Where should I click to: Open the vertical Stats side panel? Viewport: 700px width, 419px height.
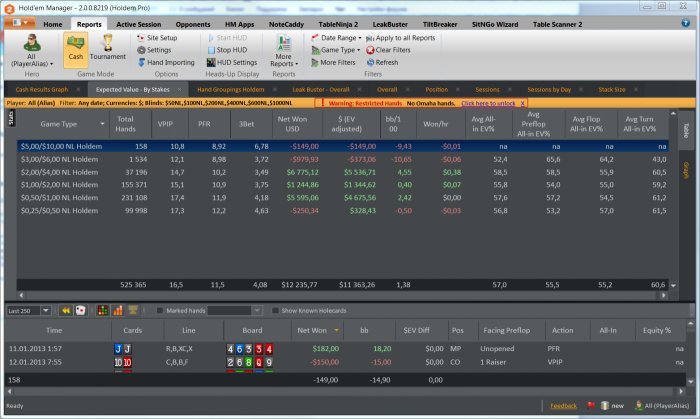pyautogui.click(x=11, y=118)
